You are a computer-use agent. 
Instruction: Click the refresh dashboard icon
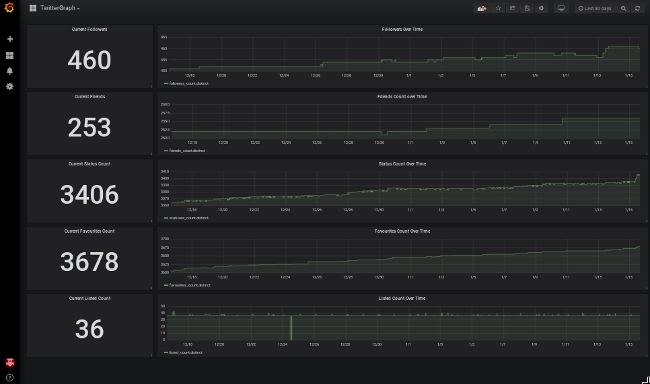638,8
